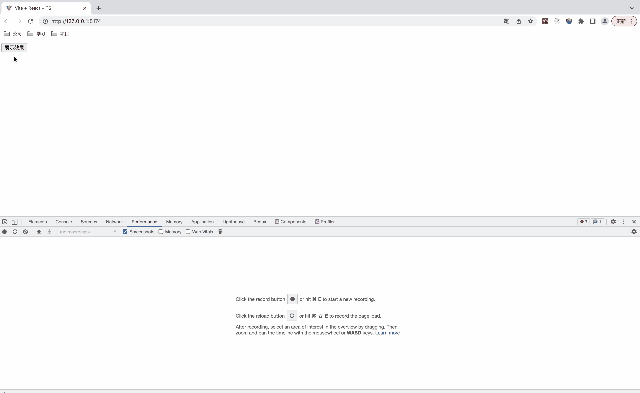This screenshot has width=640, height=393.
Task: Go forward using the browser forward arrow
Action: coord(19,21)
